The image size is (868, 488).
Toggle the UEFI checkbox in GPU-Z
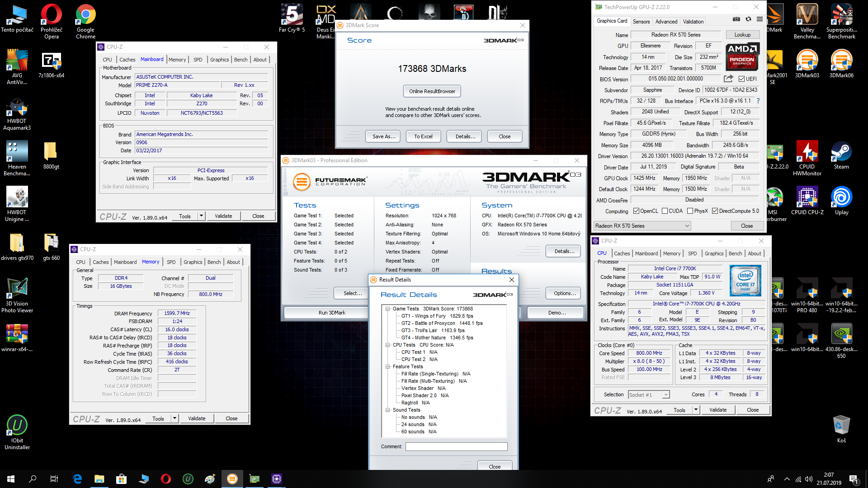click(x=741, y=79)
